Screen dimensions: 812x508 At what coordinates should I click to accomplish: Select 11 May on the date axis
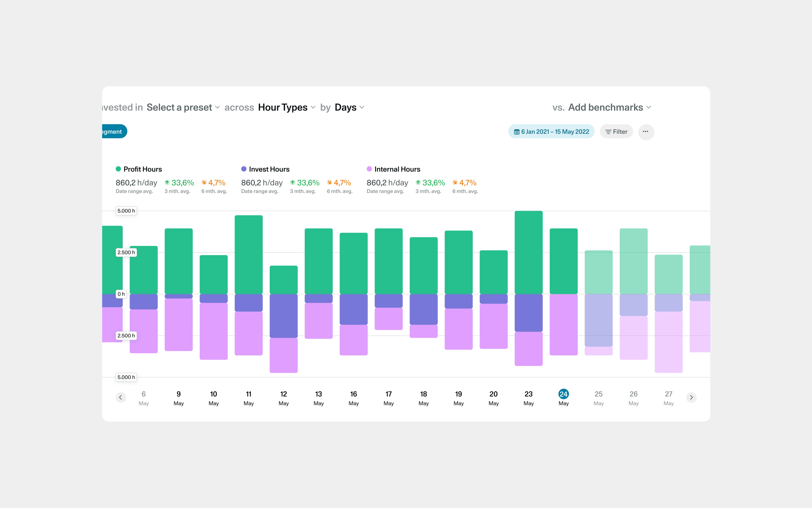pos(249,398)
